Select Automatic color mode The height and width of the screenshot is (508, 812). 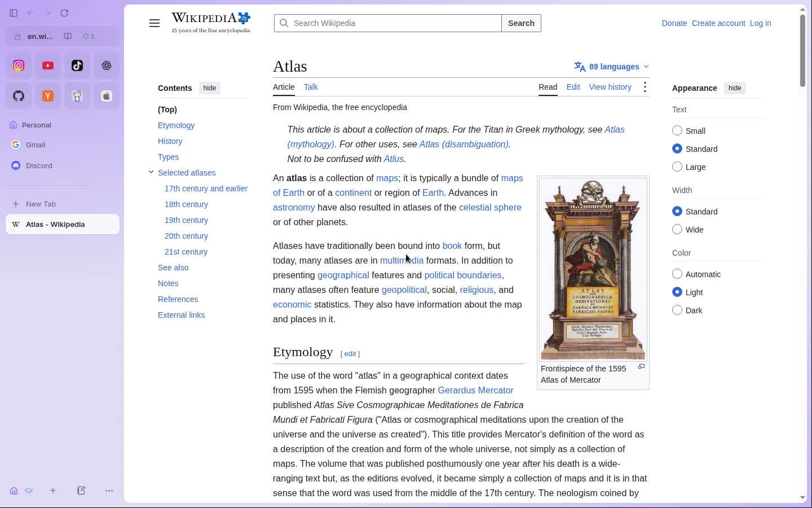[677, 274]
